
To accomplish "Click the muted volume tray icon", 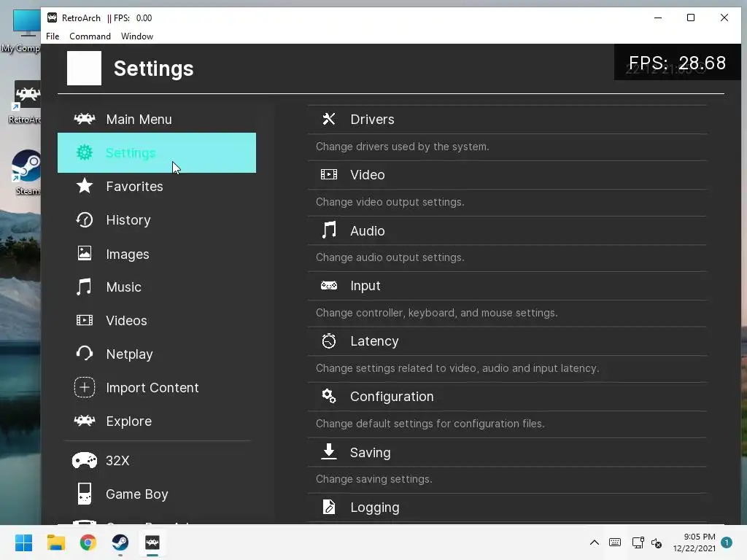I will coord(657,542).
